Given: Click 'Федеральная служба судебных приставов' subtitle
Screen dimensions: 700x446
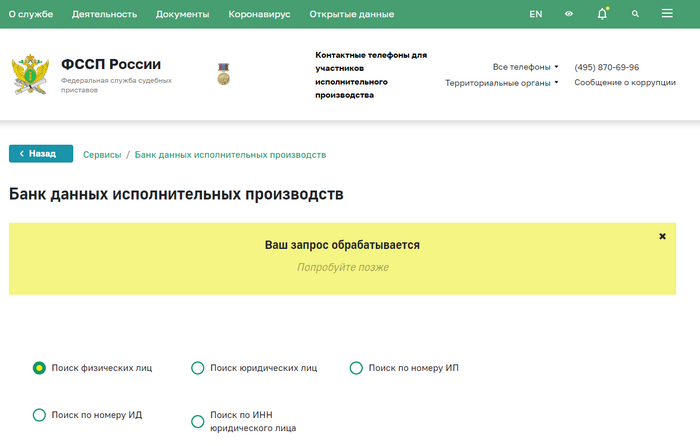Looking at the screenshot, I should click(116, 85).
